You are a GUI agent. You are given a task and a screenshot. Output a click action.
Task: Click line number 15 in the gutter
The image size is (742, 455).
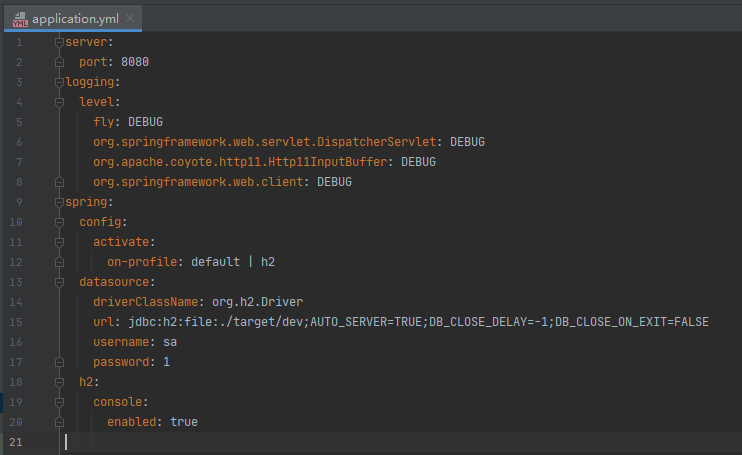[19, 322]
